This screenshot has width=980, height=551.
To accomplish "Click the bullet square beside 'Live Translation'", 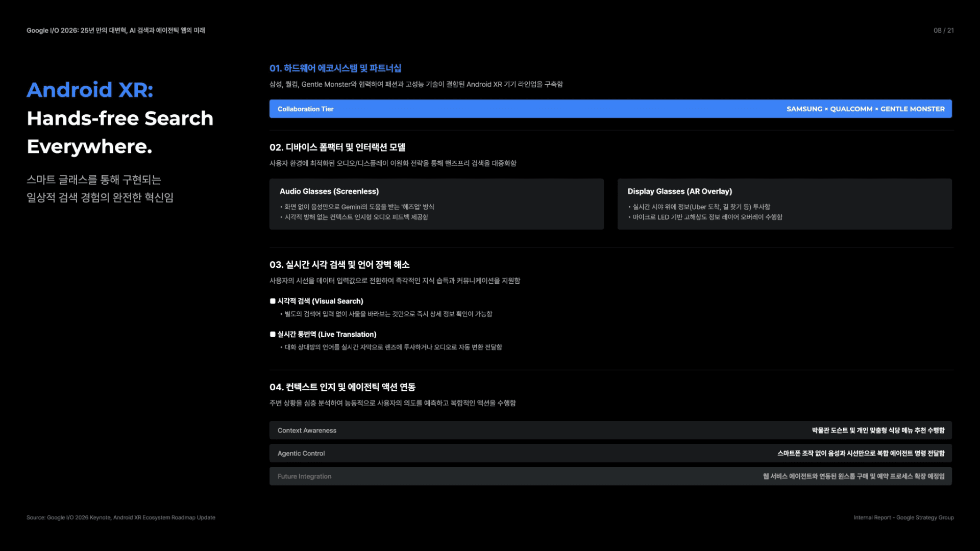I will [x=273, y=335].
